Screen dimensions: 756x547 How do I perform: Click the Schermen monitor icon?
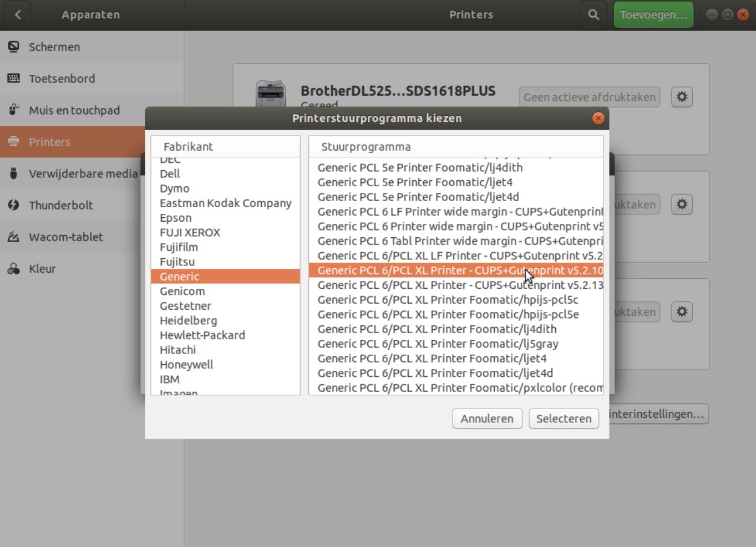pos(13,47)
